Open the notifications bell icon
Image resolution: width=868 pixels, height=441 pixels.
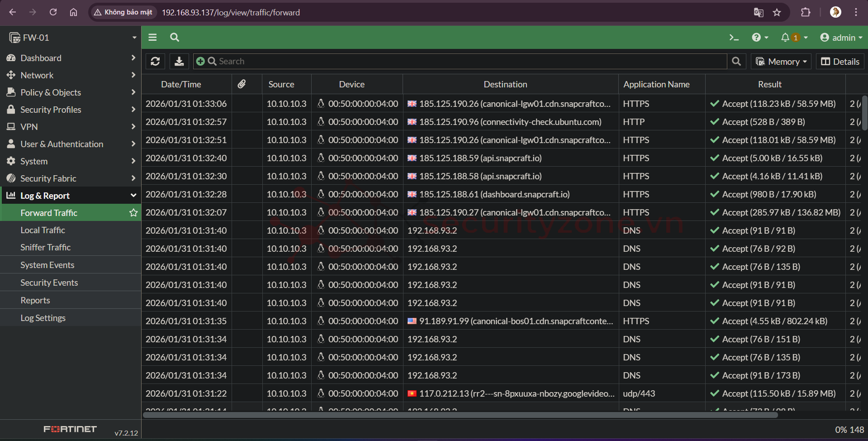(x=785, y=38)
